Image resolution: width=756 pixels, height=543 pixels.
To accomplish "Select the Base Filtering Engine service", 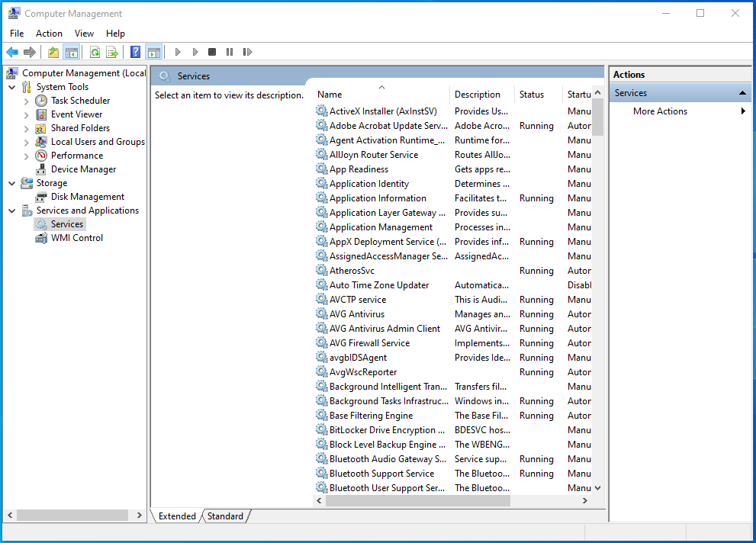I will pyautogui.click(x=453, y=416).
